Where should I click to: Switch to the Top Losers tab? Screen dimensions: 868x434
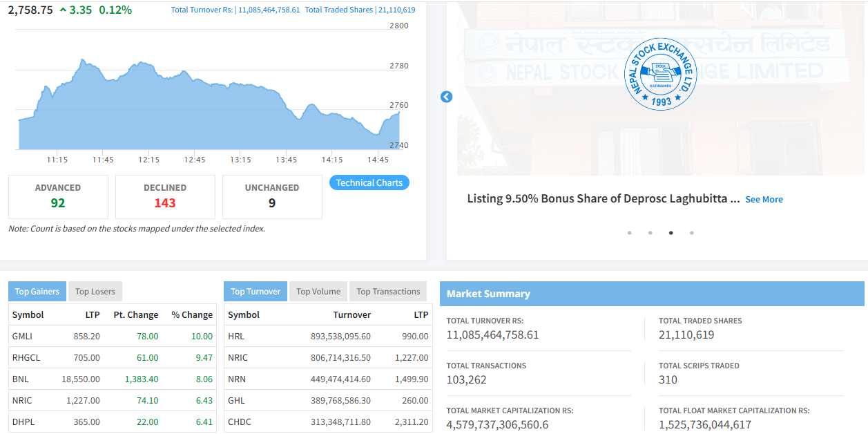click(95, 292)
